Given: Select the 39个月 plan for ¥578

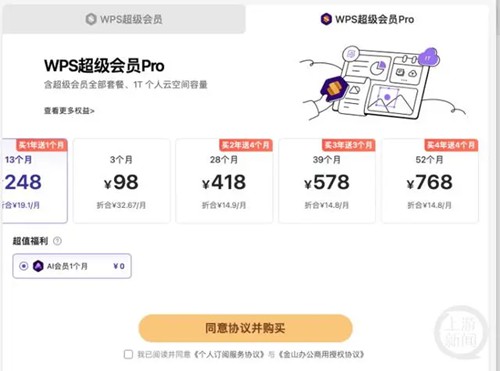Looking at the screenshot, I should (327, 181).
